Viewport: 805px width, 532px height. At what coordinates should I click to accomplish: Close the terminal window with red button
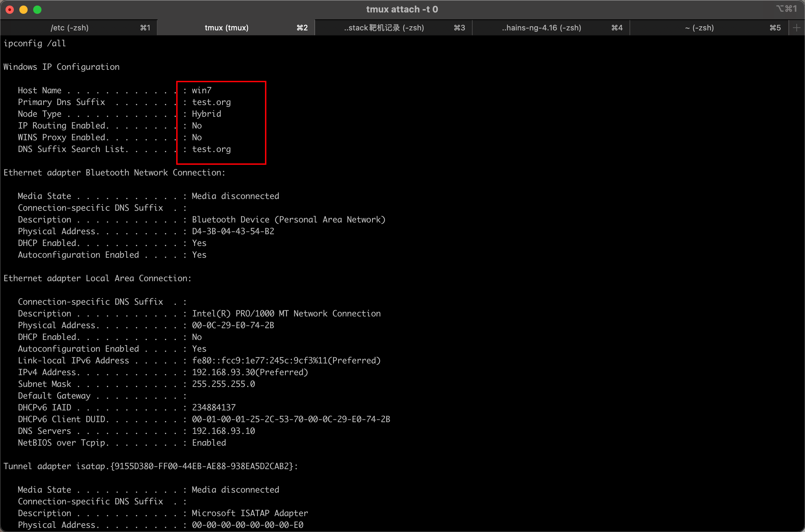pos(10,10)
